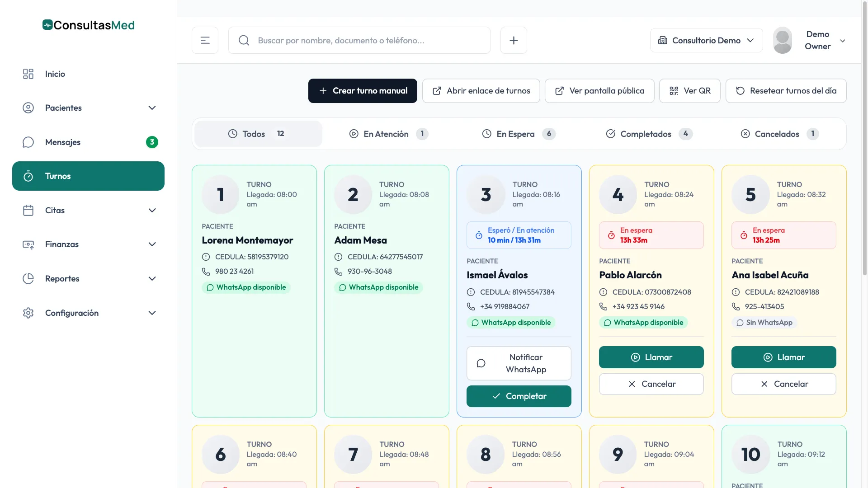Click the Mensajes unread badge 3

pyautogui.click(x=152, y=142)
